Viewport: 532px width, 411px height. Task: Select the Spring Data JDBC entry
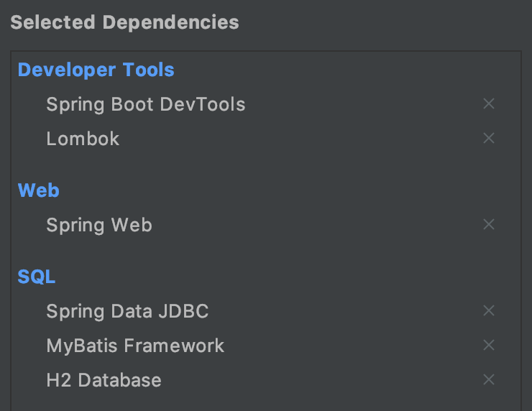click(127, 311)
